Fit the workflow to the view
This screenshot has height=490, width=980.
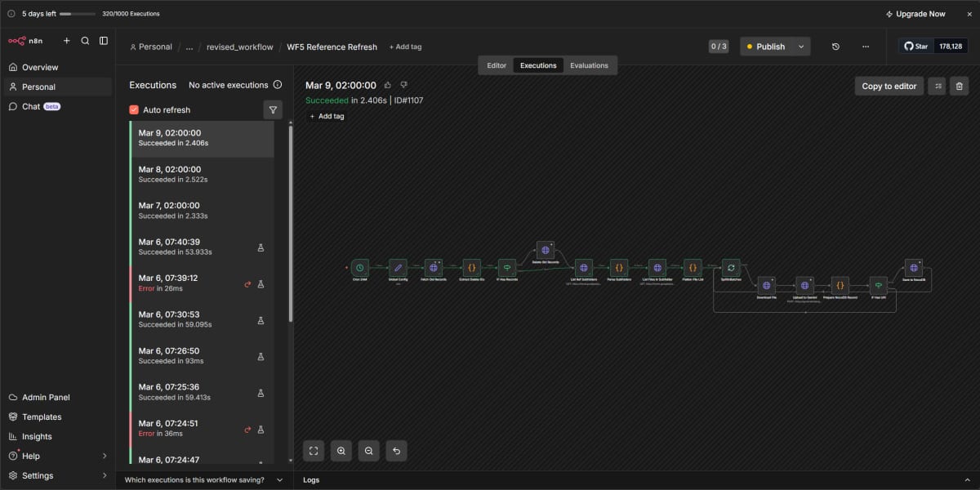[x=314, y=450]
